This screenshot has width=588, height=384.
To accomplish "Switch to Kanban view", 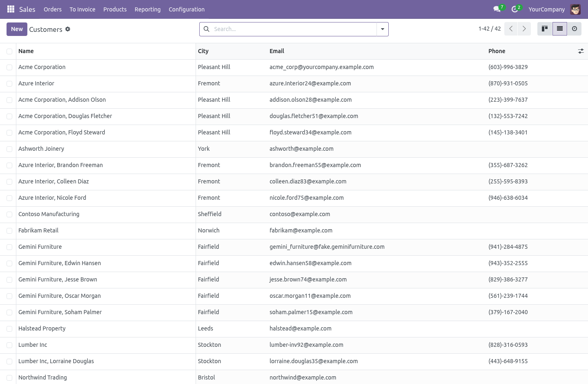I will (x=545, y=29).
